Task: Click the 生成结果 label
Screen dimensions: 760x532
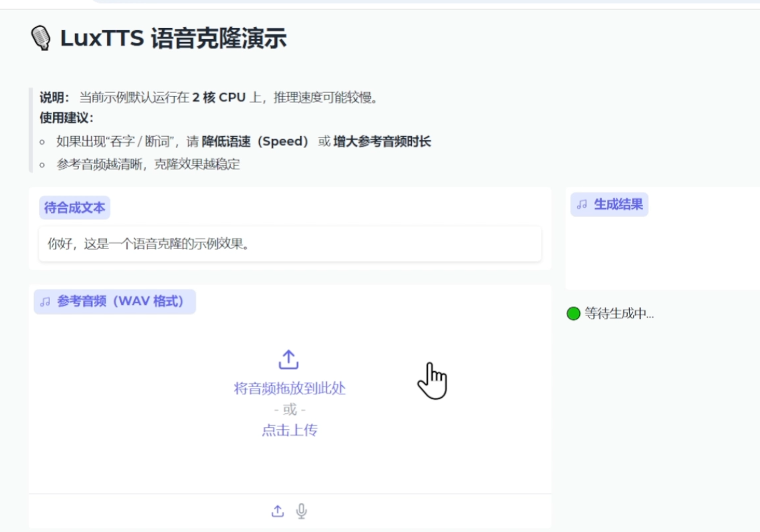Action: [609, 205]
